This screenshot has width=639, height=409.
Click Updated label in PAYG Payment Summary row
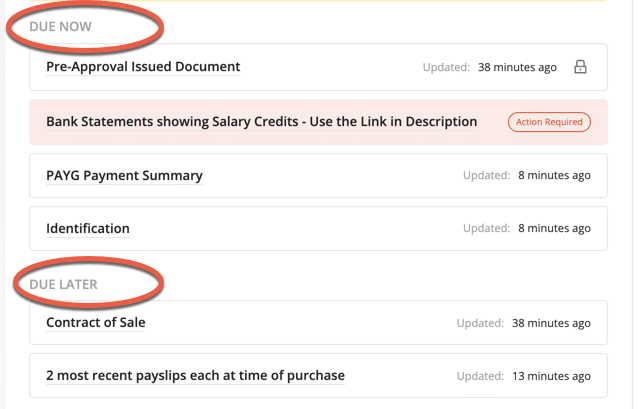pos(487,175)
